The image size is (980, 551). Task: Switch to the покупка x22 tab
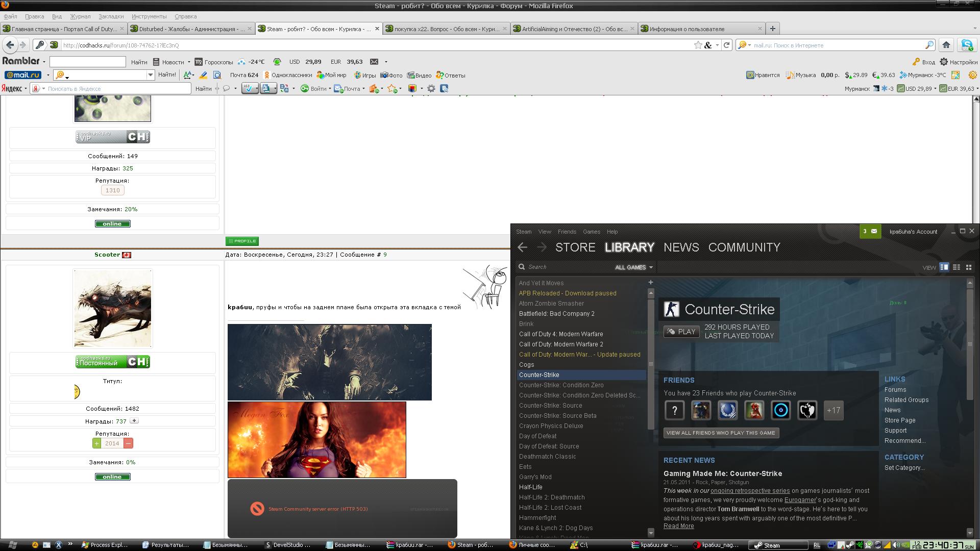pos(446,29)
